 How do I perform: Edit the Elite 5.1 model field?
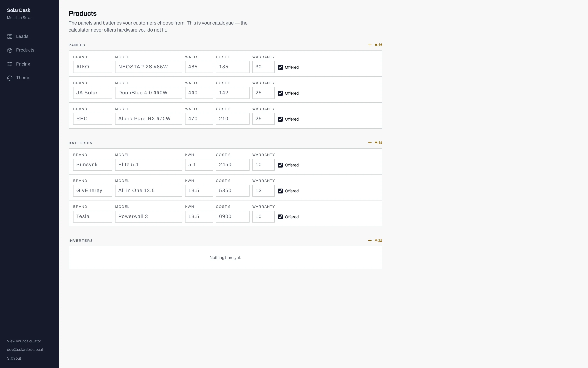coord(149,165)
